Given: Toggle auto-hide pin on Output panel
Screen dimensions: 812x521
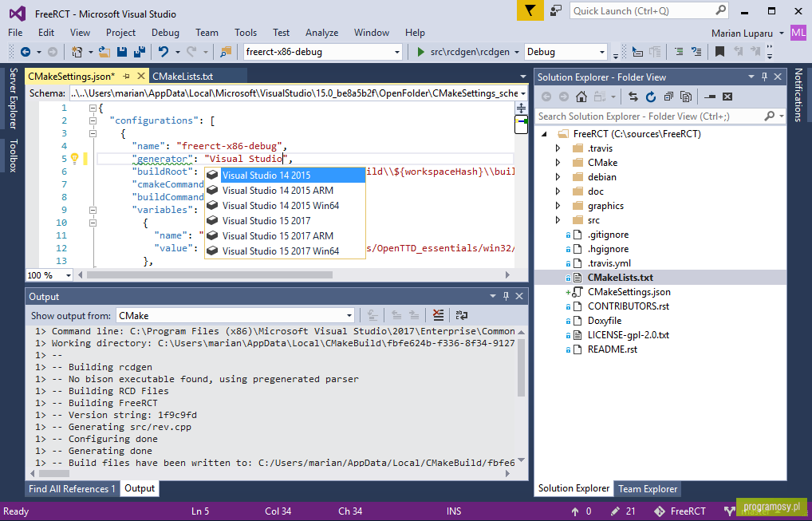Looking at the screenshot, I should click(x=506, y=296).
